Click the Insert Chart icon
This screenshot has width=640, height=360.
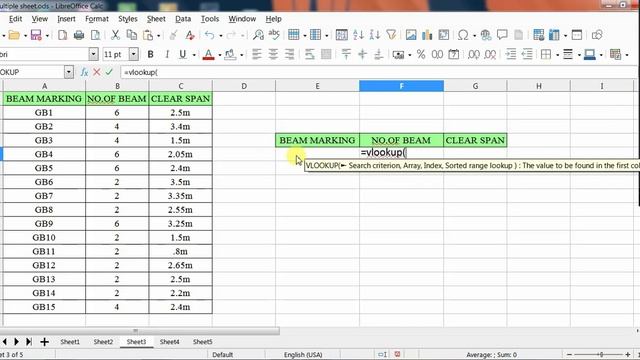coord(427,36)
